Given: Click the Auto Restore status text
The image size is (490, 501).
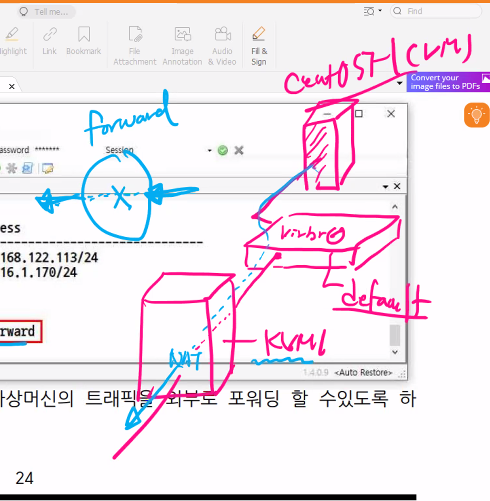Looking at the screenshot, I should coord(363,372).
